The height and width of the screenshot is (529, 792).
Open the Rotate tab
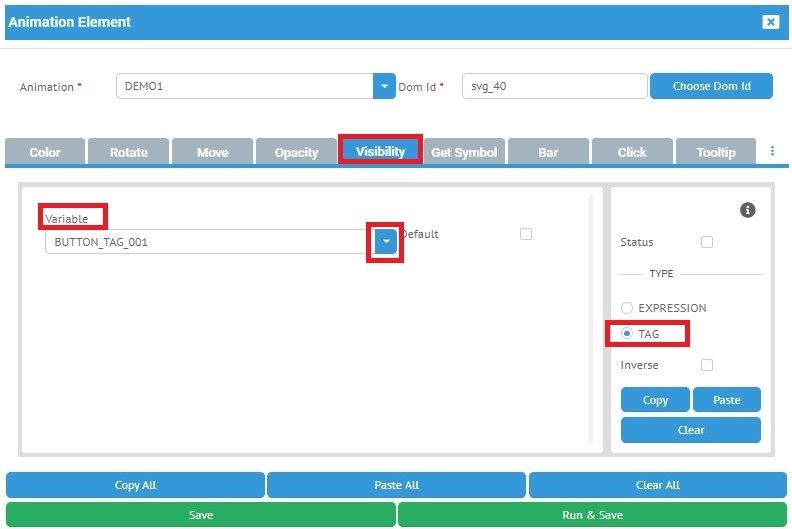pyautogui.click(x=128, y=152)
